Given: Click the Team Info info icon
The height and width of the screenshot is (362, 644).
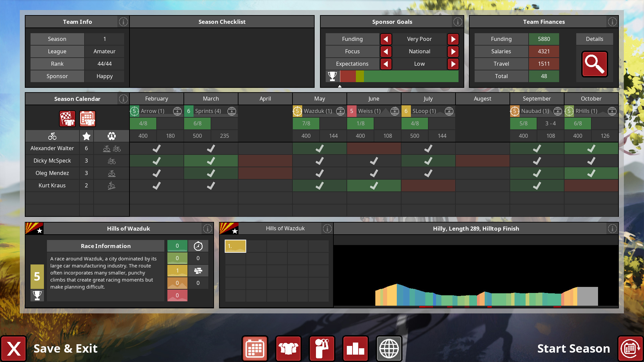Looking at the screenshot, I should 123,22.
